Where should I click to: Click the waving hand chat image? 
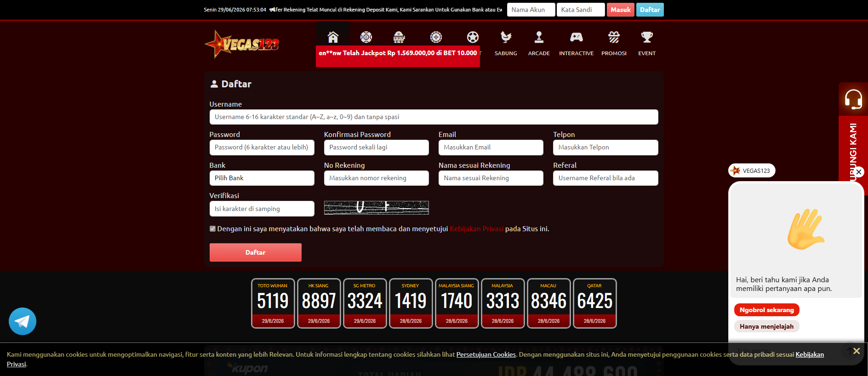(x=805, y=229)
